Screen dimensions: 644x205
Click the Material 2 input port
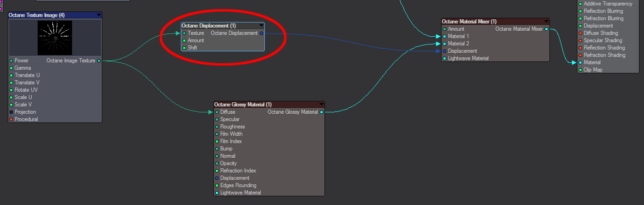pos(445,44)
